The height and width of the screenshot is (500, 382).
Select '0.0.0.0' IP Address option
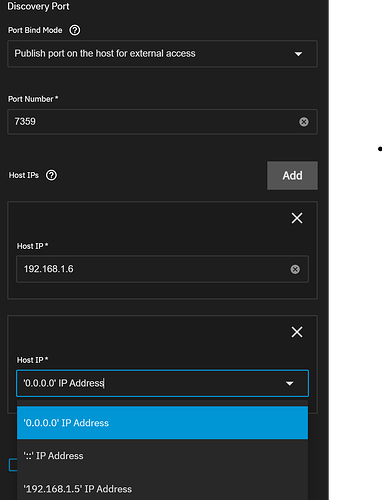tap(162, 423)
